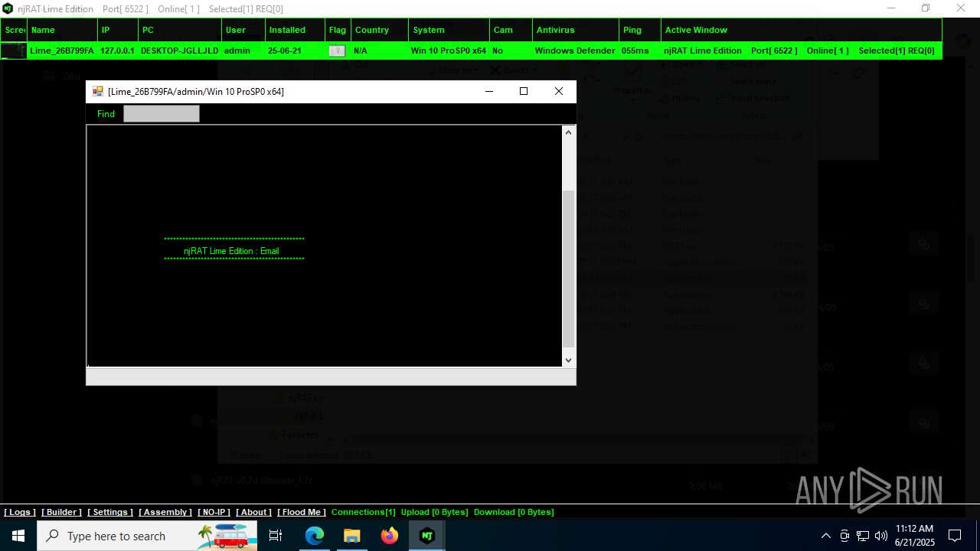Maximize the email sub-window
The width and height of the screenshot is (980, 551).
click(x=524, y=91)
